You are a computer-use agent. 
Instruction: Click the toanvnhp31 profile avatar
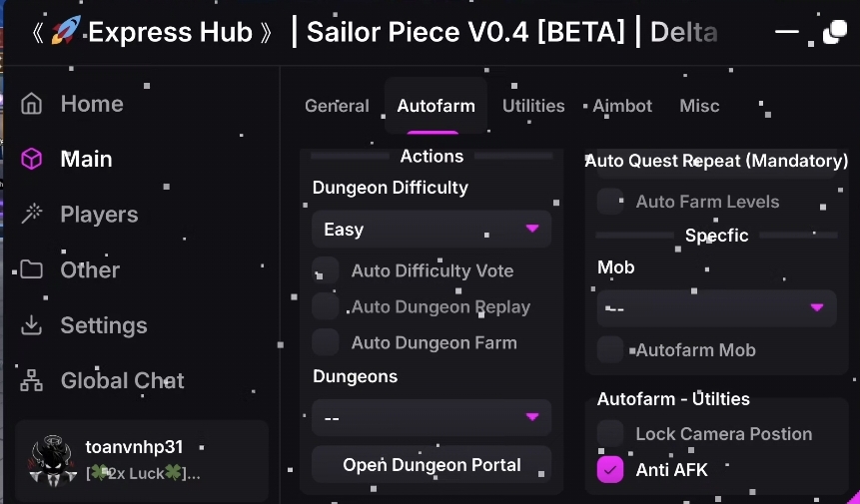[48, 460]
